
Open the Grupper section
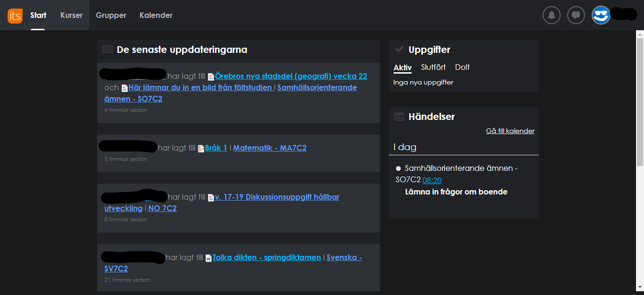point(111,15)
